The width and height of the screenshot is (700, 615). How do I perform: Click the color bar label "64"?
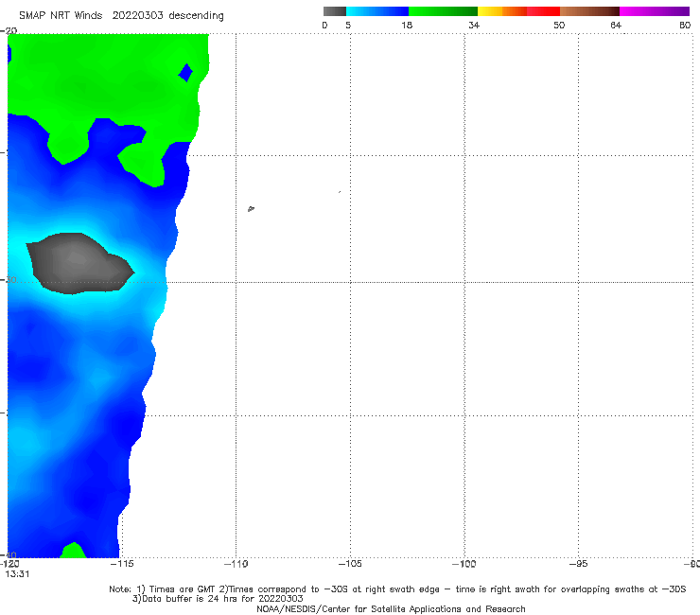(x=616, y=25)
